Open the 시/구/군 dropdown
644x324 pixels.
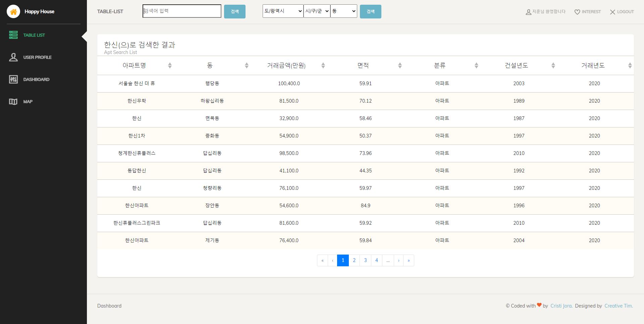pos(317,11)
